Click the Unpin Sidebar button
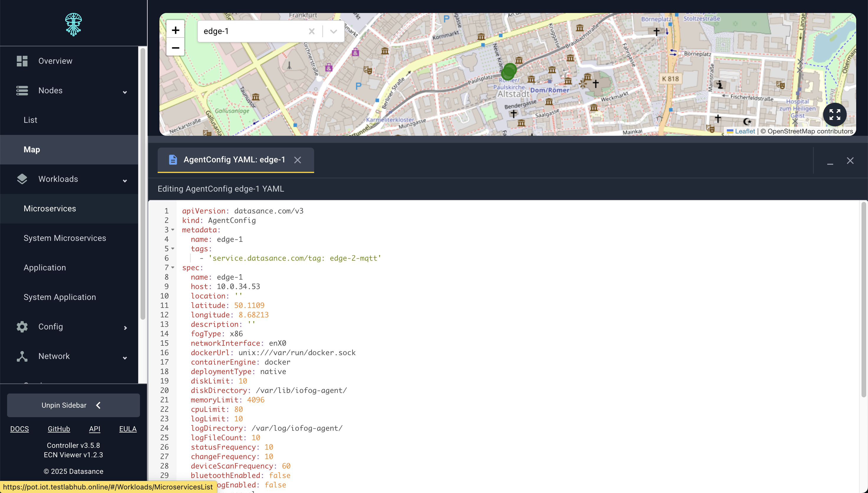The height and width of the screenshot is (493, 868). (74, 405)
